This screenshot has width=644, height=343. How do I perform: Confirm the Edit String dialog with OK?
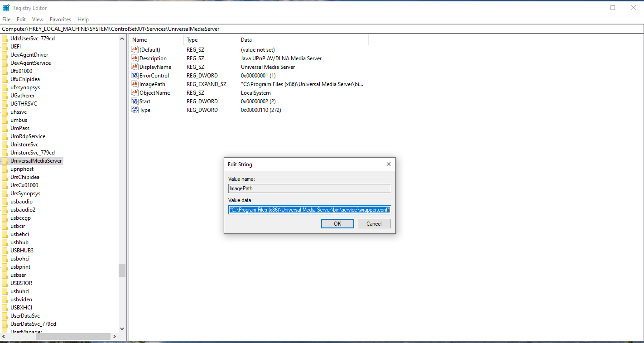click(337, 224)
